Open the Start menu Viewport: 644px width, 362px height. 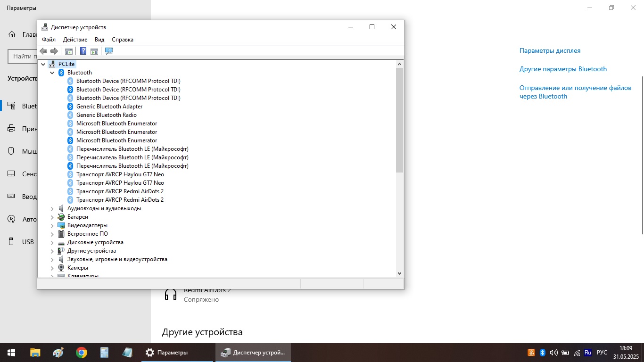11,353
